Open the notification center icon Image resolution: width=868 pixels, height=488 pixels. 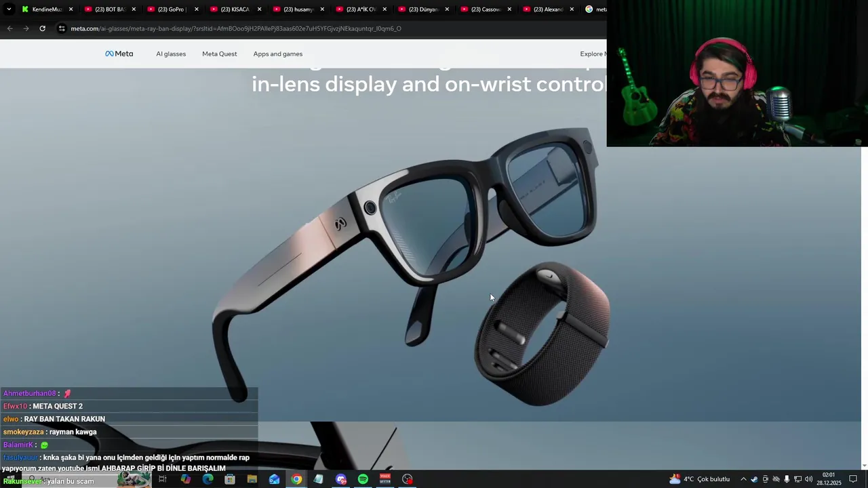[853, 479]
